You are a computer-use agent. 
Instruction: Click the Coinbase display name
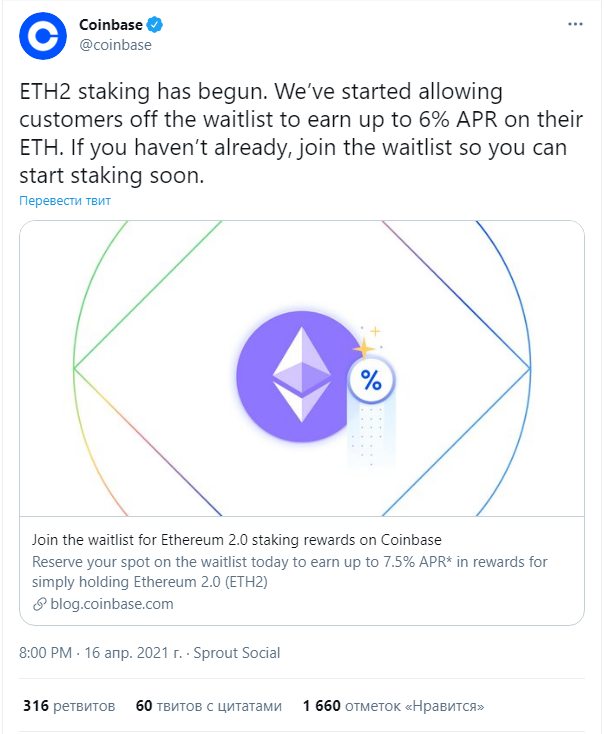point(111,24)
